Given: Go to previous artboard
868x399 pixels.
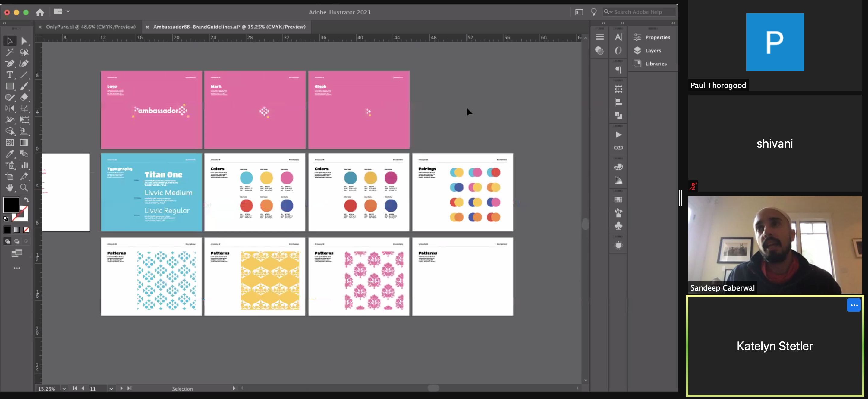Looking at the screenshot, I should (x=83, y=388).
